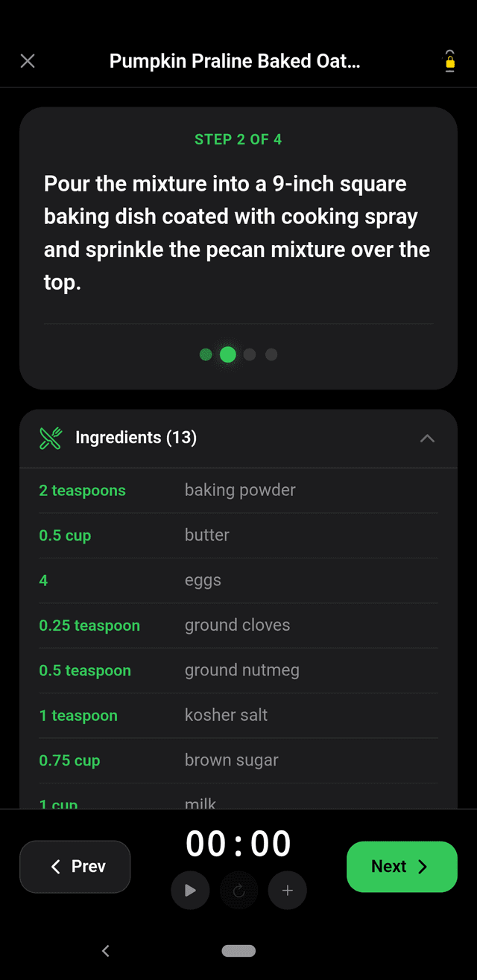Select the STEP 2 OF 4 label
The width and height of the screenshot is (477, 980).
pos(238,139)
